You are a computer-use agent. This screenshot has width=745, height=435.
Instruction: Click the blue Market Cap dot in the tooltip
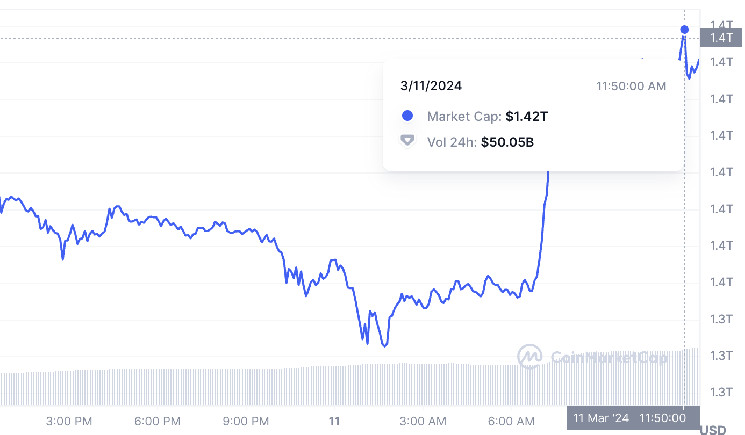pyautogui.click(x=407, y=116)
